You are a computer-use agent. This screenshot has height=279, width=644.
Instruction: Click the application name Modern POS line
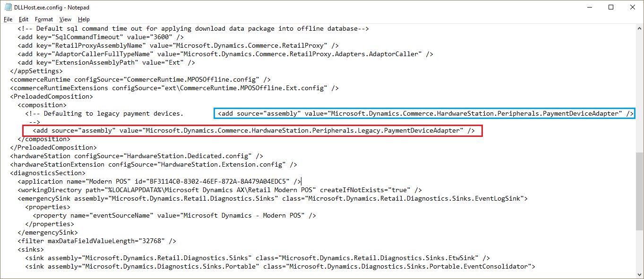pos(159,181)
